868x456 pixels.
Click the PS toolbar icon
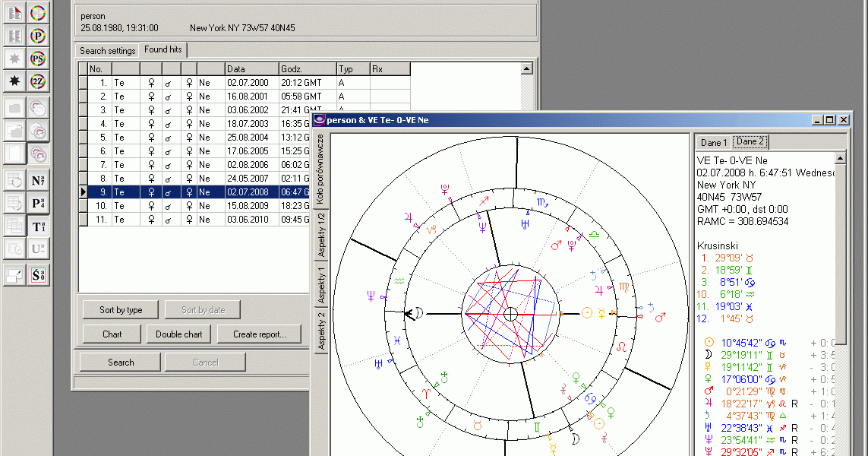[x=36, y=58]
